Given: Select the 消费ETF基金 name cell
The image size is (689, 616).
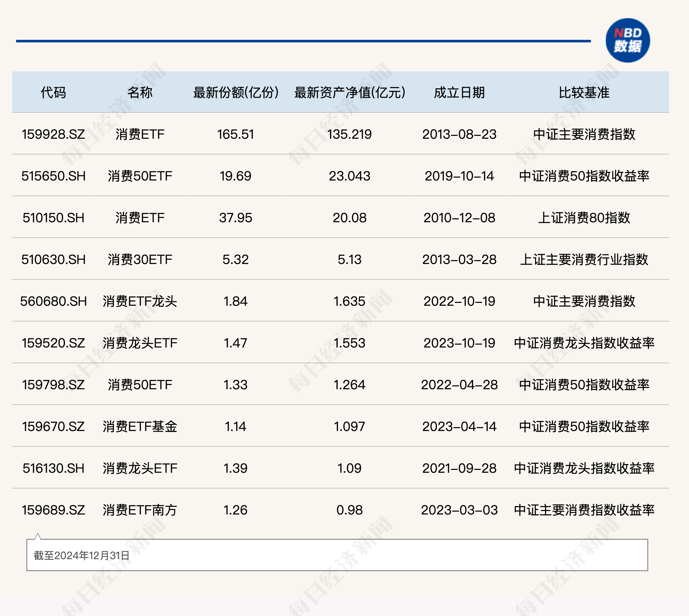Looking at the screenshot, I should point(140,427).
